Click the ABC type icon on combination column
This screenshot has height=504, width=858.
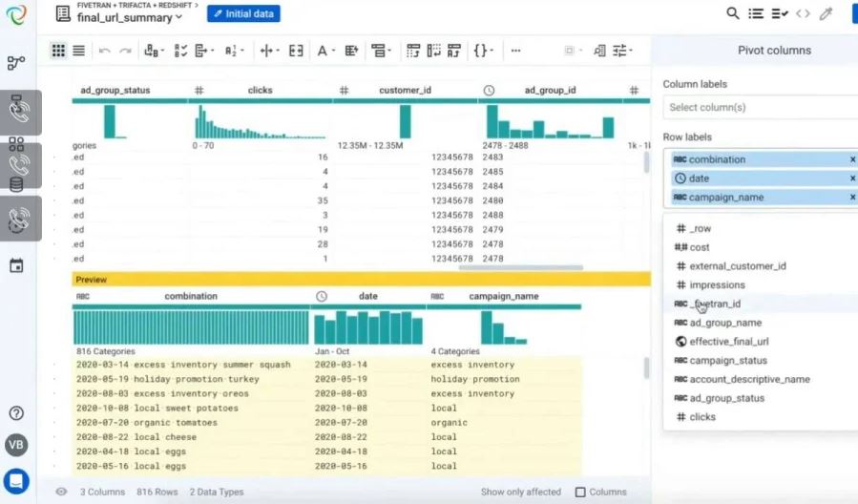click(x=83, y=296)
